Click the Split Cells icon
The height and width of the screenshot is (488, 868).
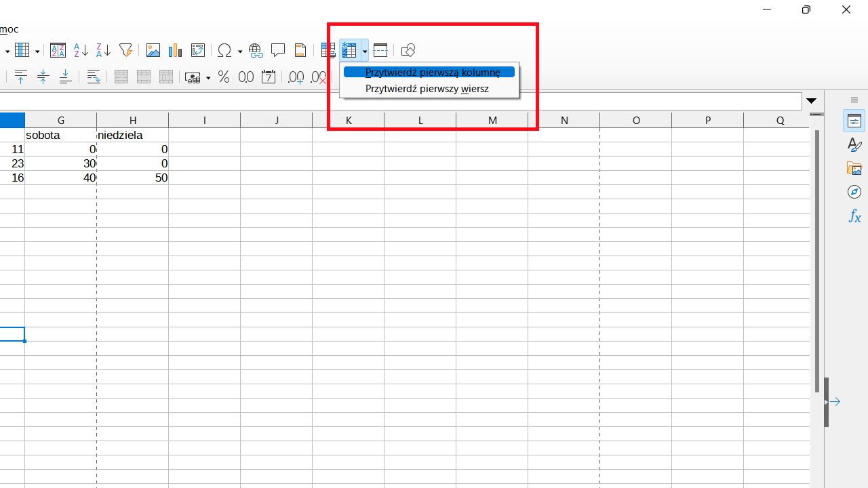point(166,77)
